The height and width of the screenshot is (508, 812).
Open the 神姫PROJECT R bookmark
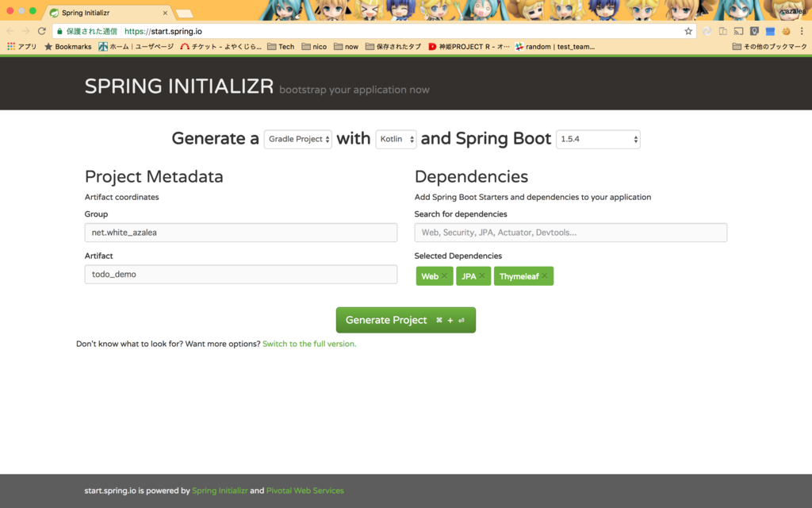[469, 47]
